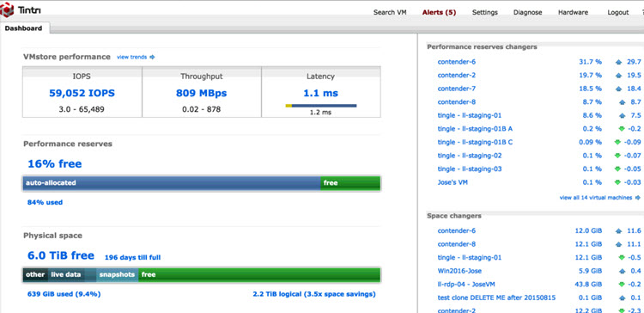Open contender-6 in Space changers list
Screen dimensions: 644x313
coord(456,231)
